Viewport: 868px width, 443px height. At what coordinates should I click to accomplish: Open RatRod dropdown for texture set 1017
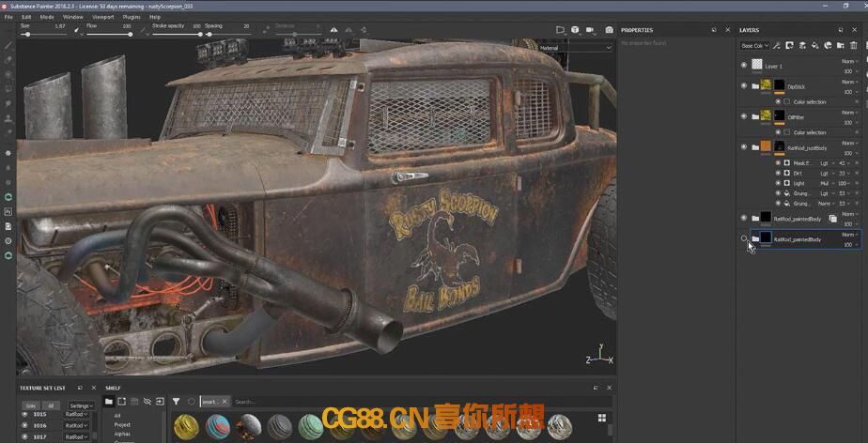tap(76, 437)
